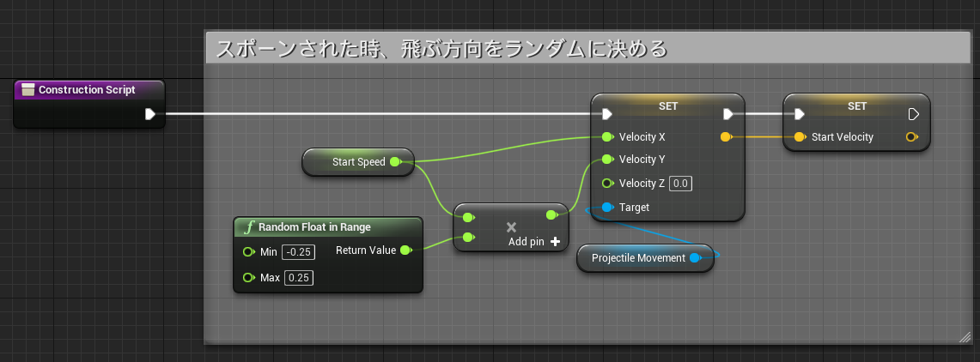The height and width of the screenshot is (362, 980).
Task: Click the Max input pin
Action: pos(249,278)
